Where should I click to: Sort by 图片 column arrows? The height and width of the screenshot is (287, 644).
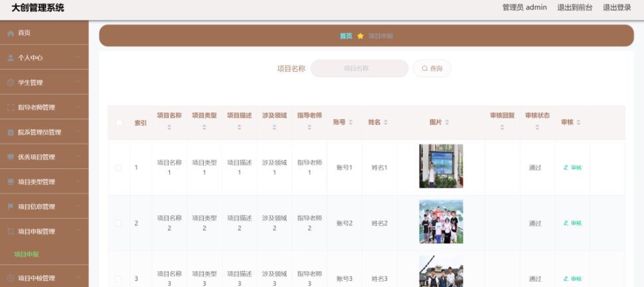447,122
